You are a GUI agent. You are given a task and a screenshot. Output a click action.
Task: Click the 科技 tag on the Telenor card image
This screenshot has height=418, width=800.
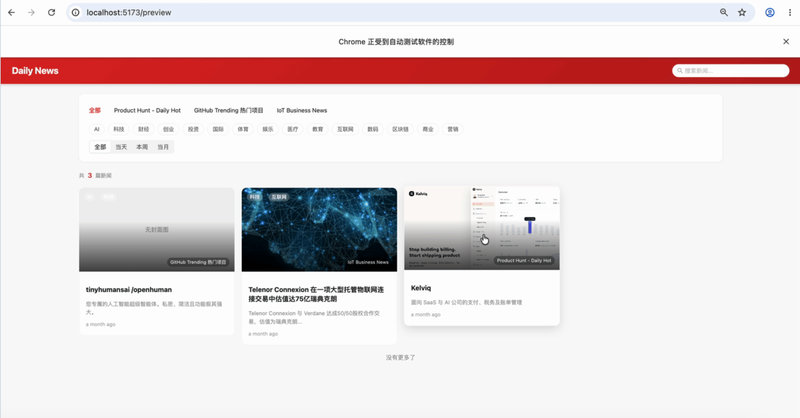tap(255, 197)
